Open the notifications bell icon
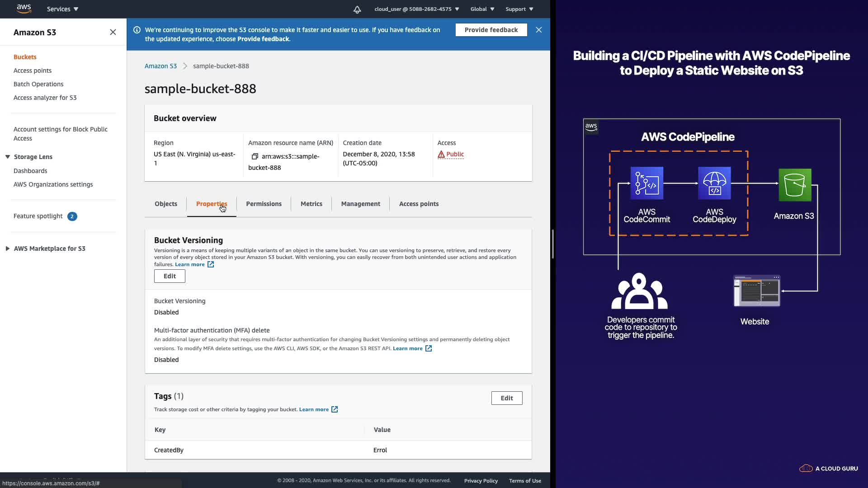868x488 pixels. [x=357, y=9]
